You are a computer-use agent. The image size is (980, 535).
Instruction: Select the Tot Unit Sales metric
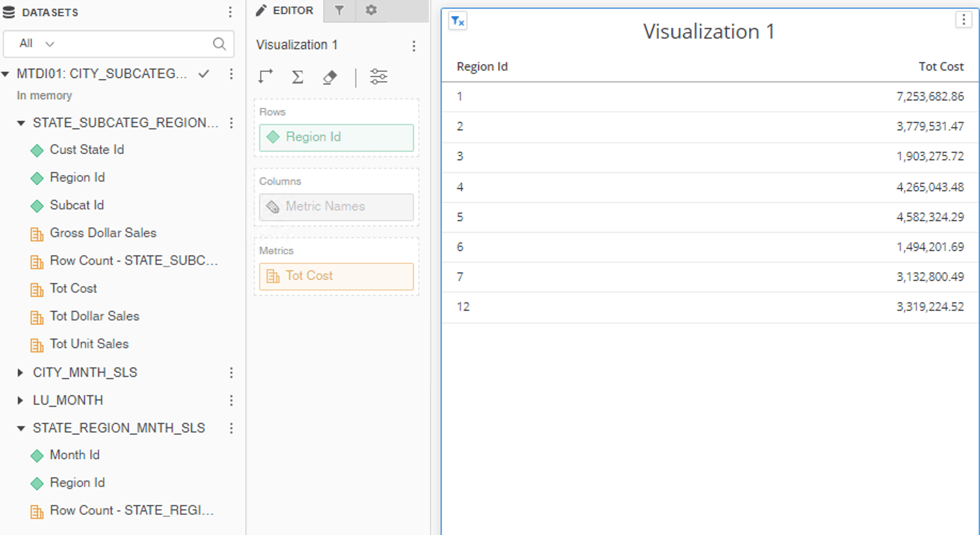click(80, 344)
